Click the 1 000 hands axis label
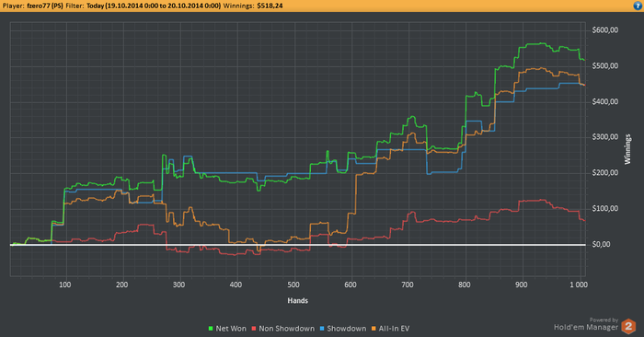The height and width of the screenshot is (337, 644). click(579, 285)
